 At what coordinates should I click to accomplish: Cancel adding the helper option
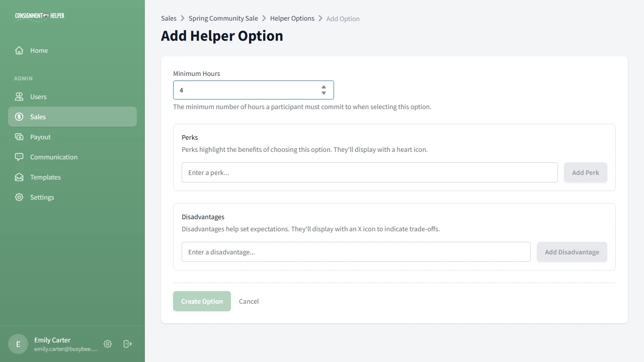(x=249, y=301)
